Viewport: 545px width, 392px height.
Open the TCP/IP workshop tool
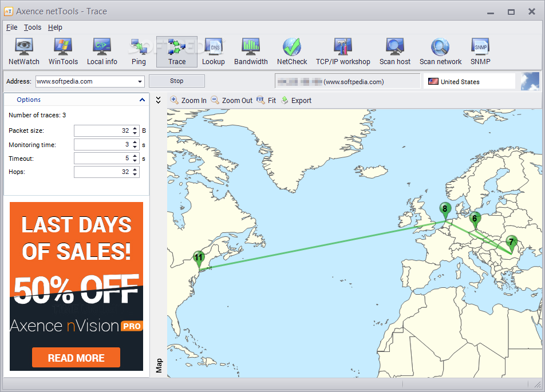click(x=343, y=52)
